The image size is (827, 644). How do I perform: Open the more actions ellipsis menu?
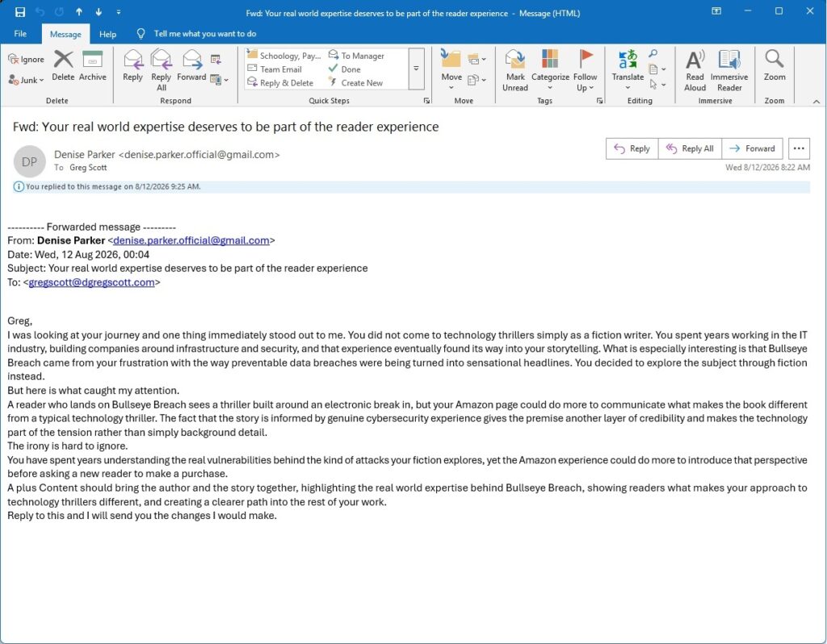coord(799,148)
